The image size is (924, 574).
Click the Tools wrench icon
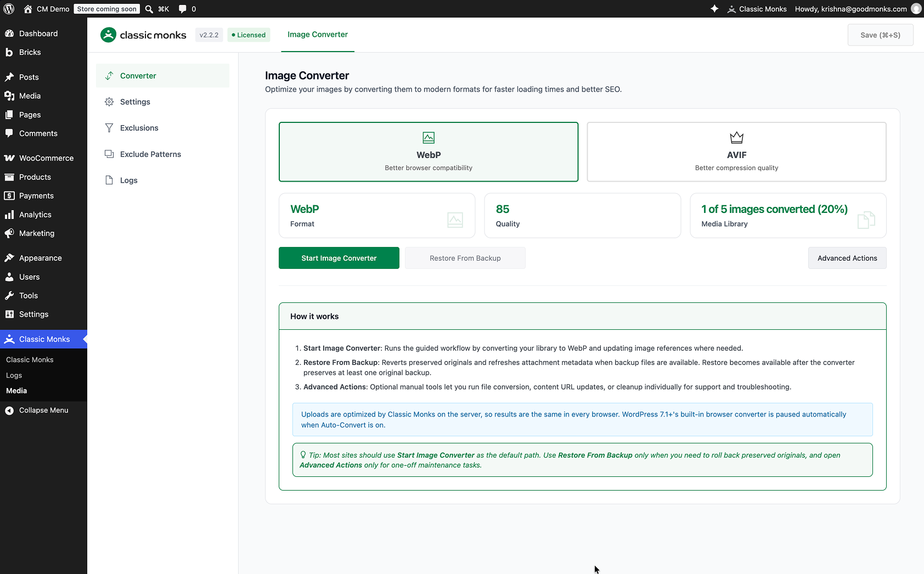tap(9, 295)
